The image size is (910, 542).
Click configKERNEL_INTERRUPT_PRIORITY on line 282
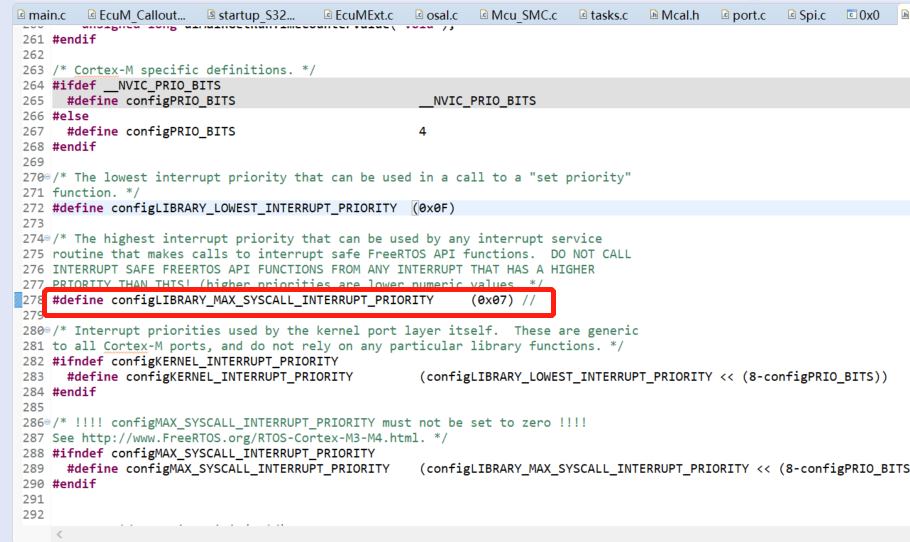point(225,361)
